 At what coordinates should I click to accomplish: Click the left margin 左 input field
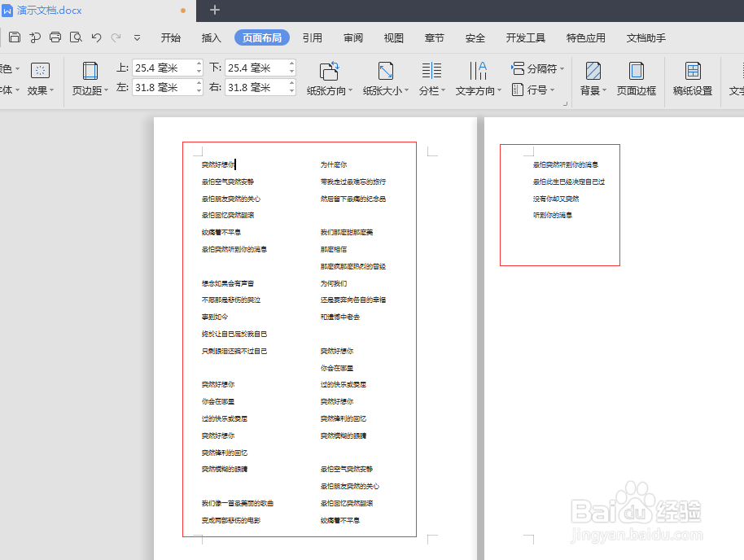(x=163, y=87)
